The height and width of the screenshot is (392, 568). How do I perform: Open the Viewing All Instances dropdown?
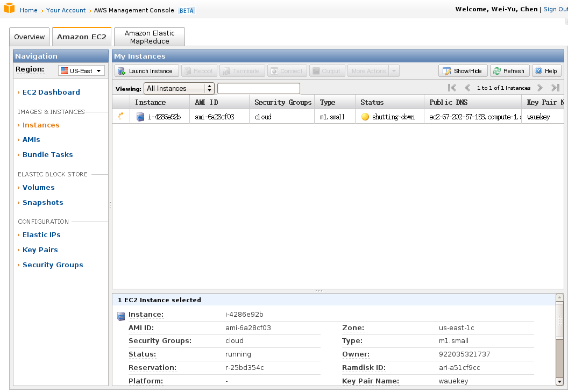tap(179, 88)
